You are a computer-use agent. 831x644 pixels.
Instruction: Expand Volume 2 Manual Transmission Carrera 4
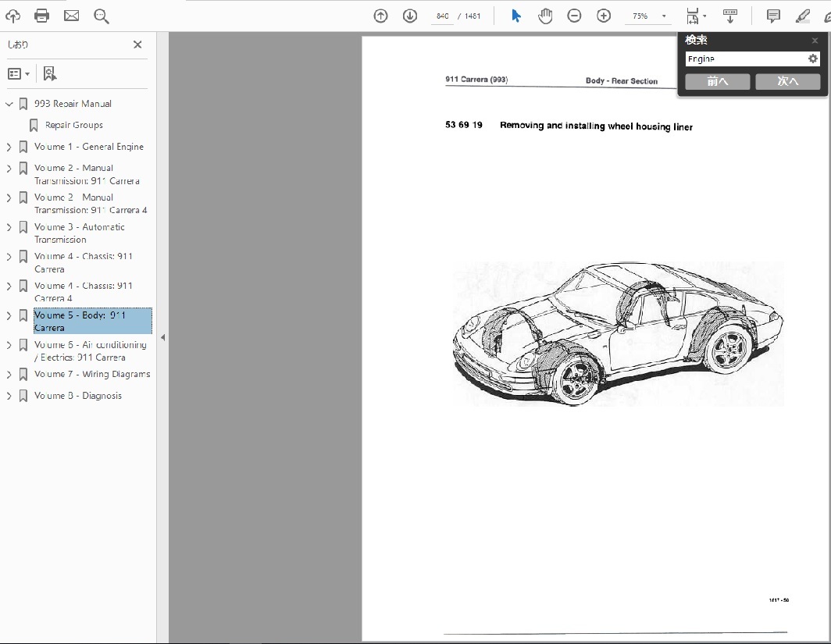point(9,197)
